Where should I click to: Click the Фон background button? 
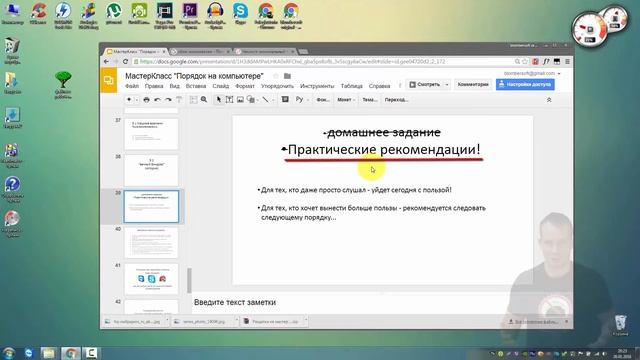(x=323, y=100)
